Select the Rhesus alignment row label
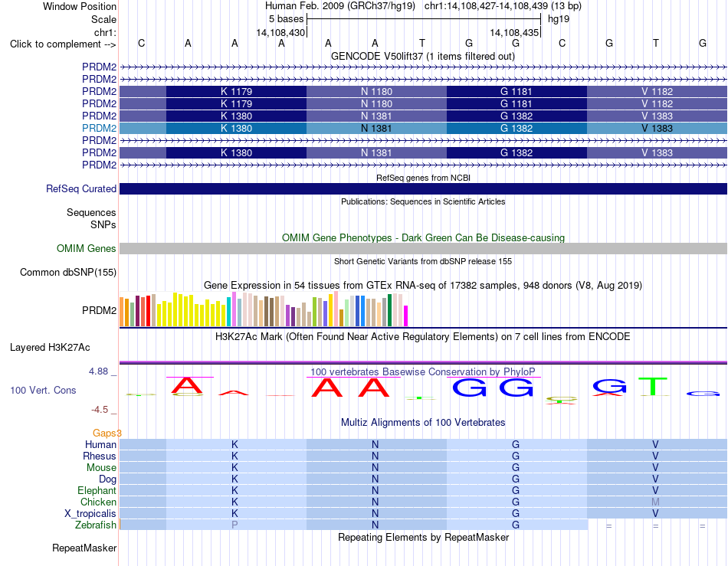Screen dimensions: 728x566 pos(100,456)
